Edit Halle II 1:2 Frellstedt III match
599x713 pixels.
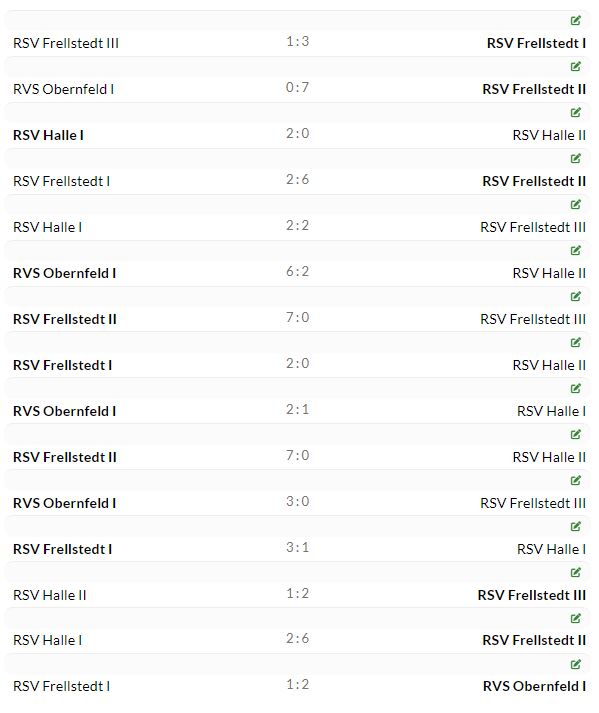(575, 572)
